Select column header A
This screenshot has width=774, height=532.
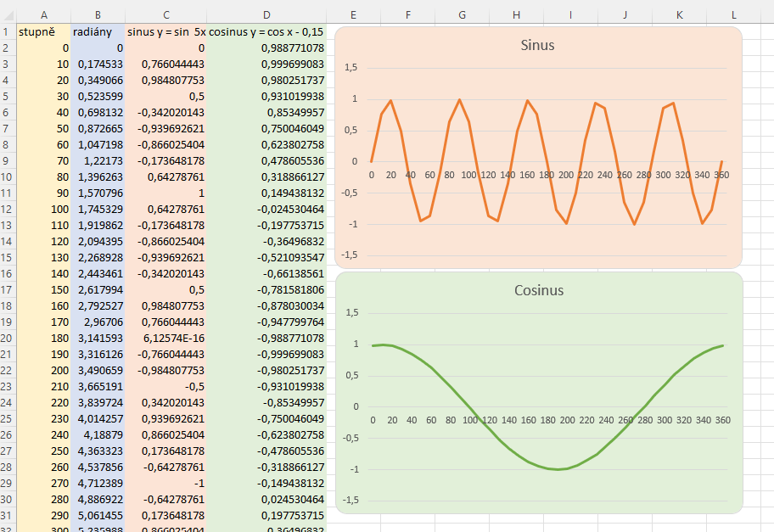[x=43, y=14]
